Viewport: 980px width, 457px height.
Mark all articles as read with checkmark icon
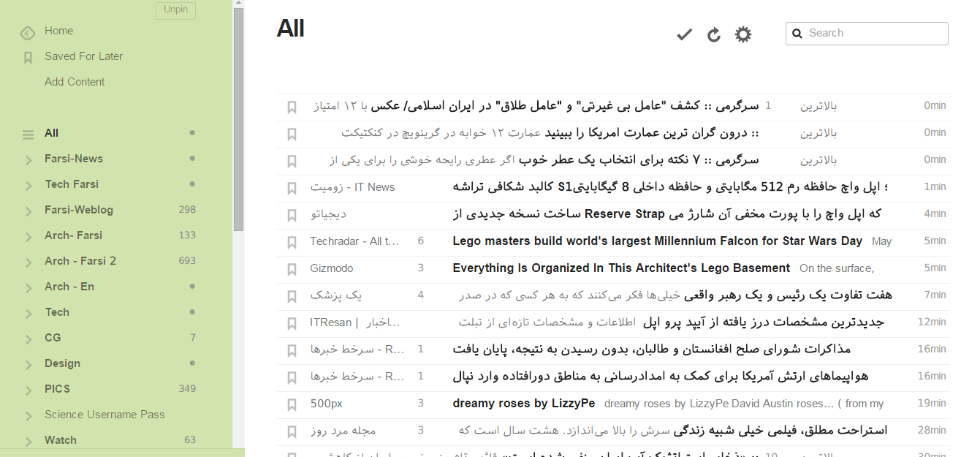point(684,34)
